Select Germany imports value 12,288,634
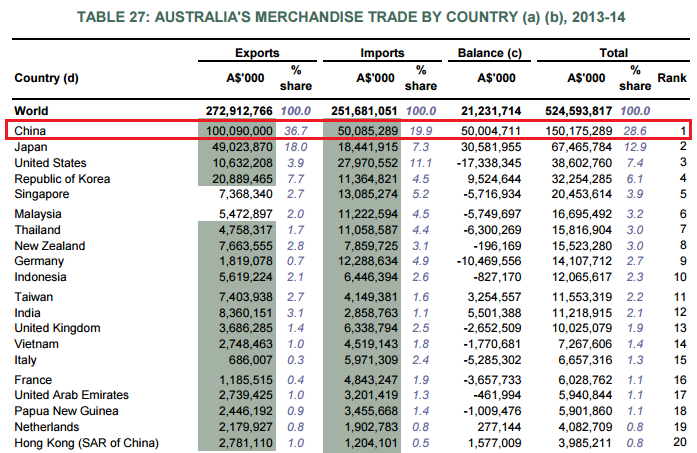 pyautogui.click(x=367, y=261)
